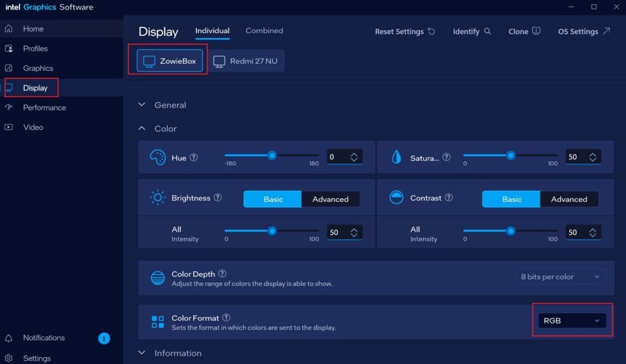Click the Color Depth help icon
Screen dimensions: 626x364
(x=222, y=274)
